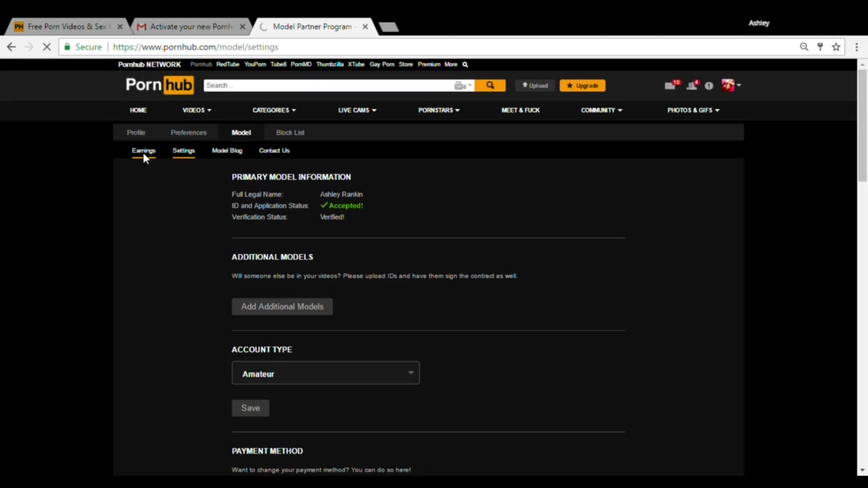Open the user avatar menu
This screenshot has width=868, height=488.
click(730, 85)
